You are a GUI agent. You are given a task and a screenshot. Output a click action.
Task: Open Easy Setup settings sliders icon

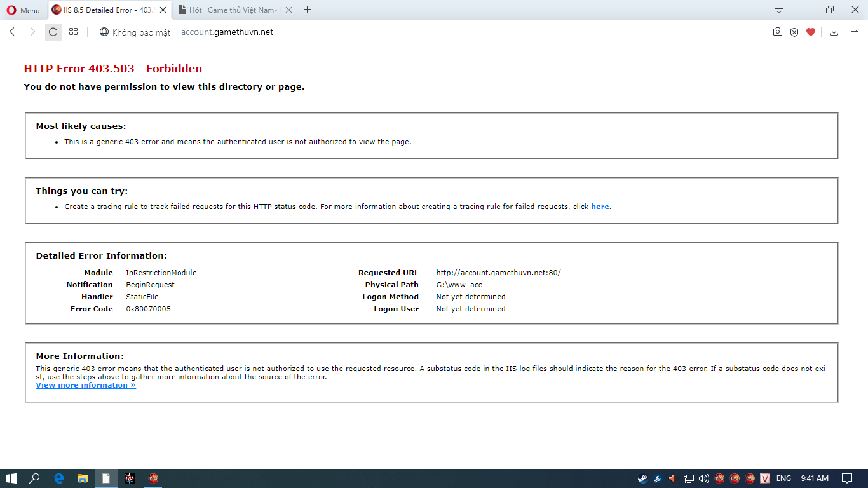click(x=854, y=32)
